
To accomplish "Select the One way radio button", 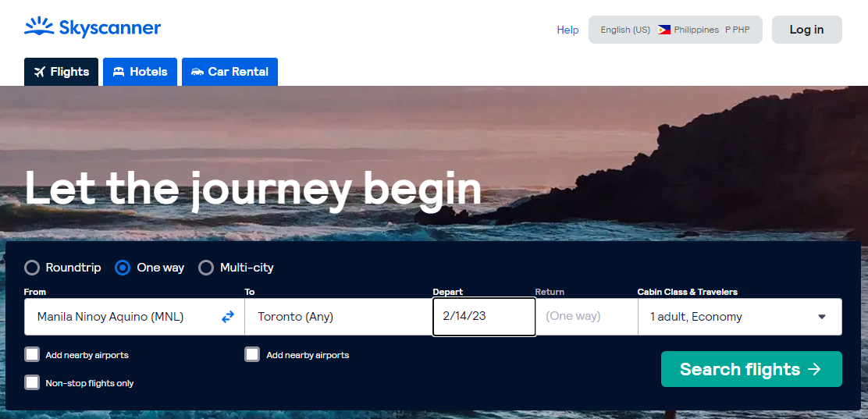I will 123,268.
